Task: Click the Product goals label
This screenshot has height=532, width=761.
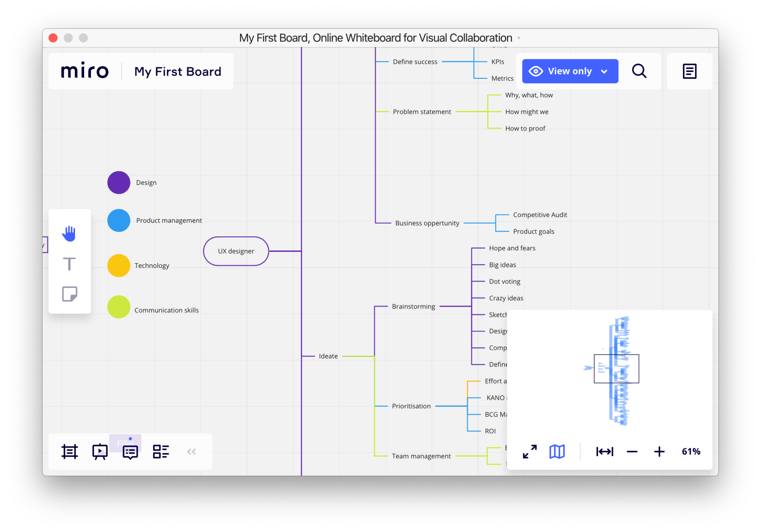Action: point(533,231)
